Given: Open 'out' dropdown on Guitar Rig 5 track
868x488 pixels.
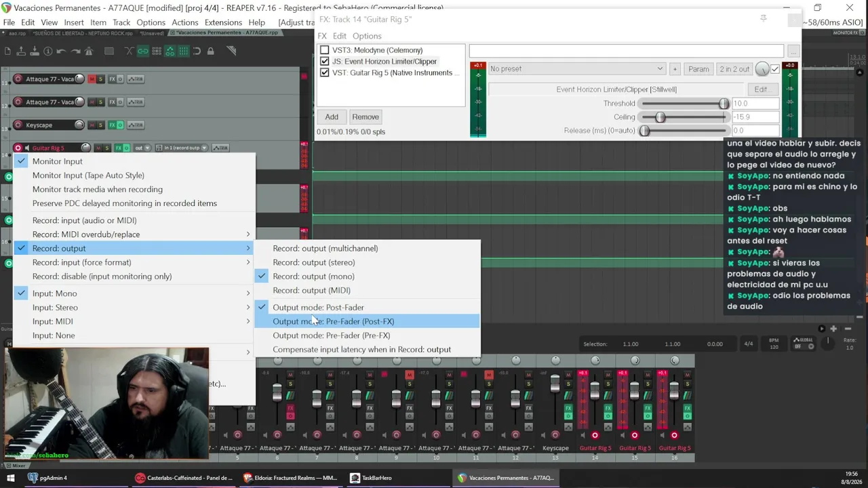Looking at the screenshot, I should point(142,148).
